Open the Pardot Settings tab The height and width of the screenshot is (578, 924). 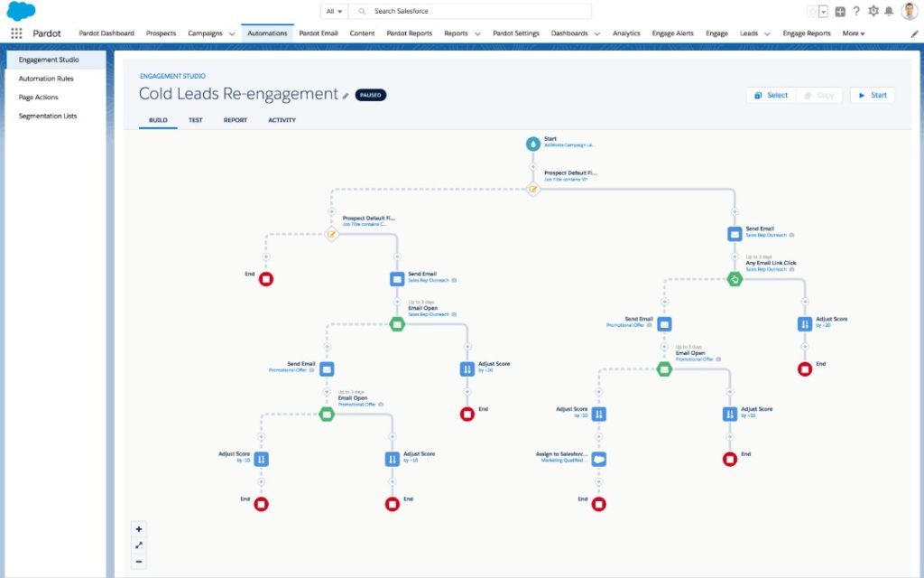pyautogui.click(x=516, y=33)
